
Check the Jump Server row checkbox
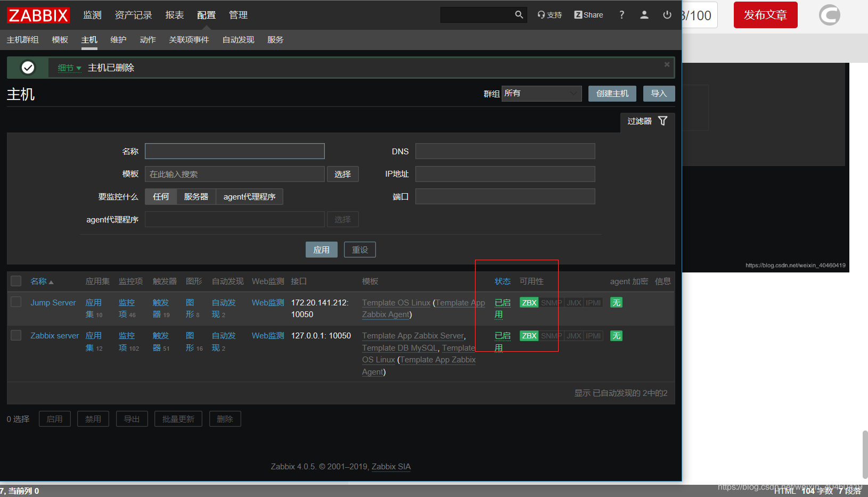tap(16, 302)
